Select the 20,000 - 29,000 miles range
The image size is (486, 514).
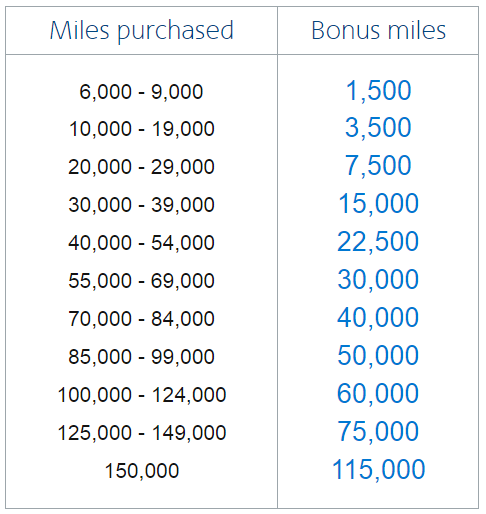point(141,167)
